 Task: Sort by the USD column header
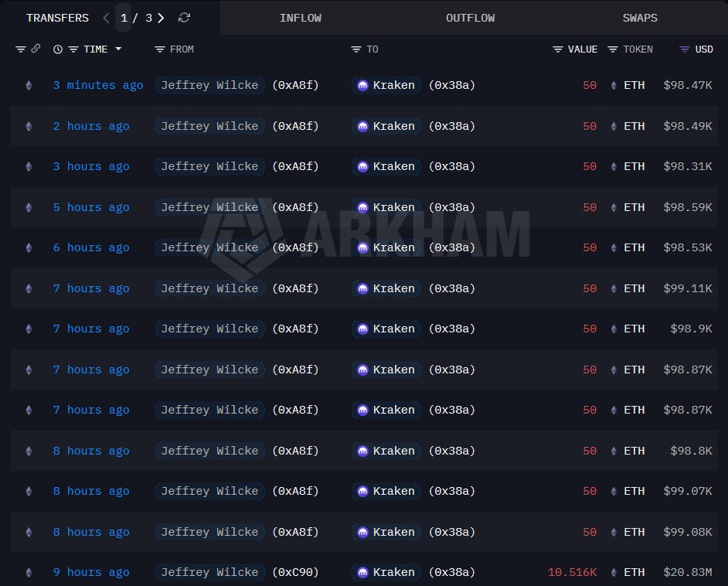tap(704, 49)
